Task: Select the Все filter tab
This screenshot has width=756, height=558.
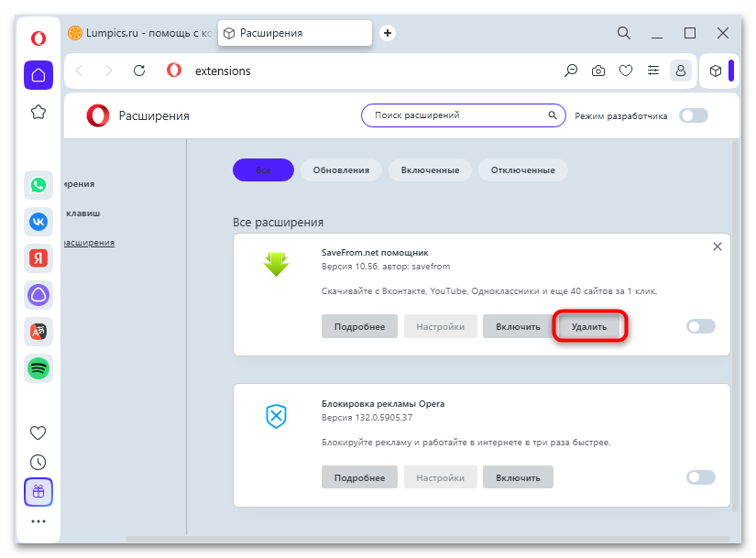Action: [263, 170]
